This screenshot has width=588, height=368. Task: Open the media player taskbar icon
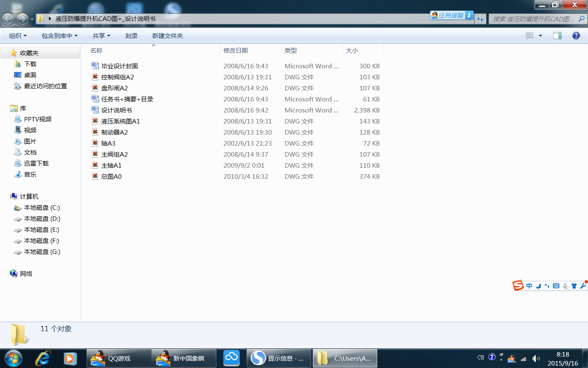(x=70, y=359)
